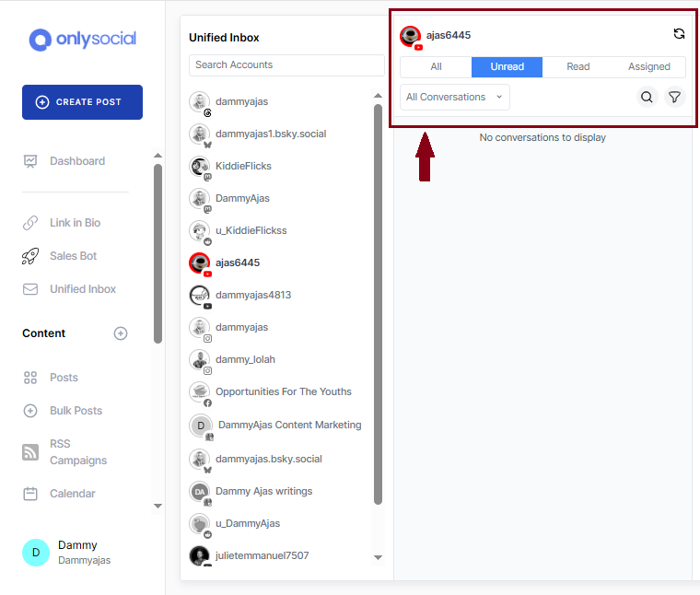
Task: Open the conversation search magnifier icon
Action: pyautogui.click(x=647, y=97)
